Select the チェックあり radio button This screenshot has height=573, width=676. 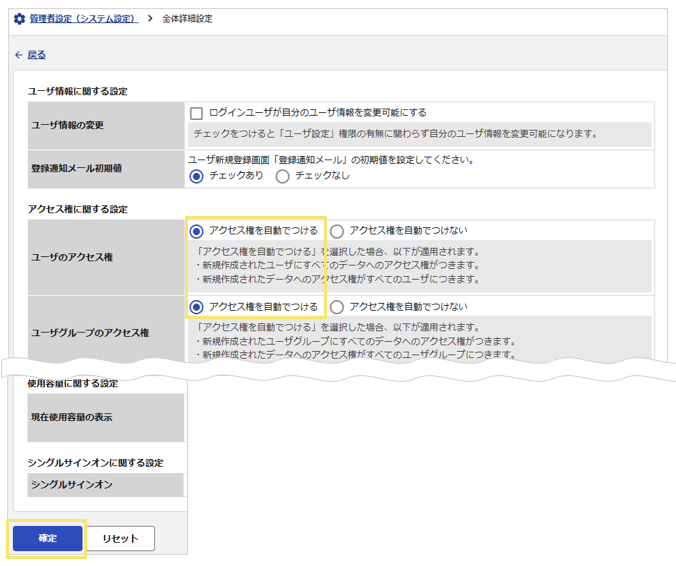pos(197,176)
